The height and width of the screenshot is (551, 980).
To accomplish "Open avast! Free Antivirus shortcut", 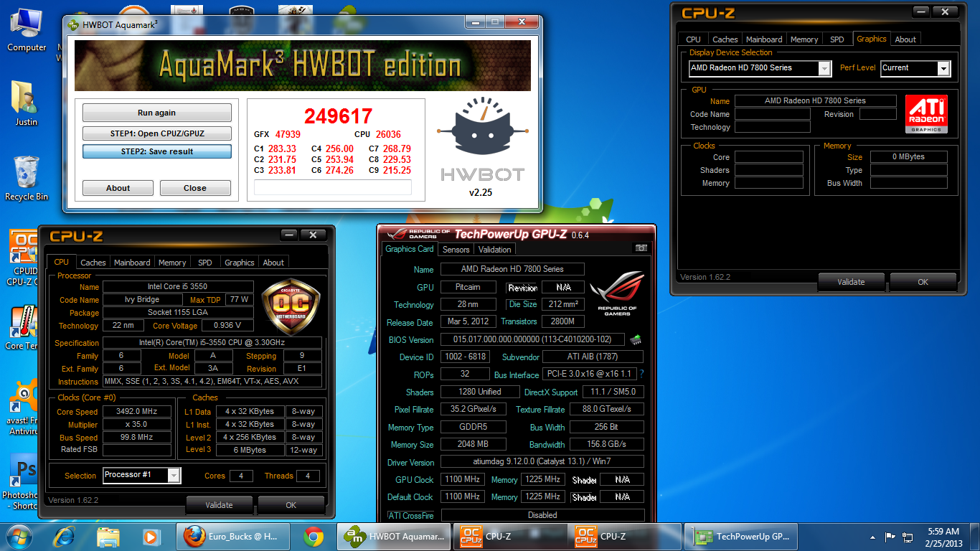I will 24,407.
